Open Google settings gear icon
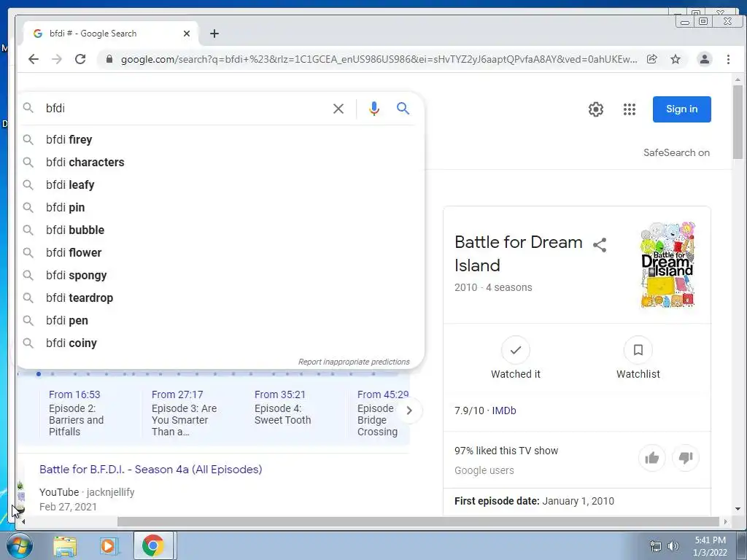Image resolution: width=747 pixels, height=560 pixels. pyautogui.click(x=595, y=109)
